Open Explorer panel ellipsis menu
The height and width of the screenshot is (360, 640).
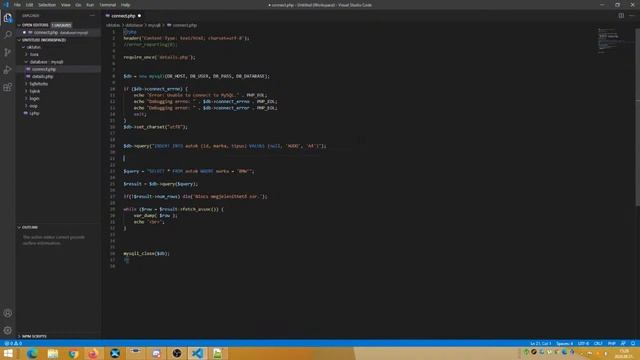click(x=92, y=16)
